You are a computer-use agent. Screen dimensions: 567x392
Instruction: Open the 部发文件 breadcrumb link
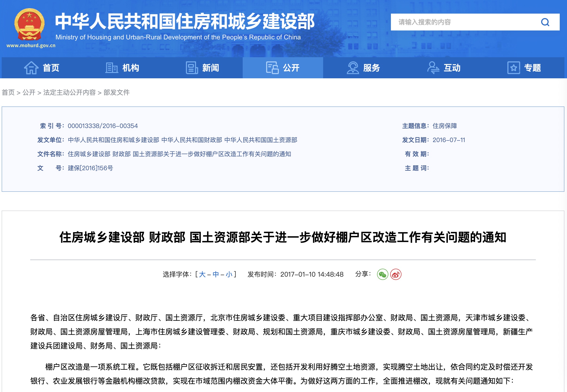point(117,93)
